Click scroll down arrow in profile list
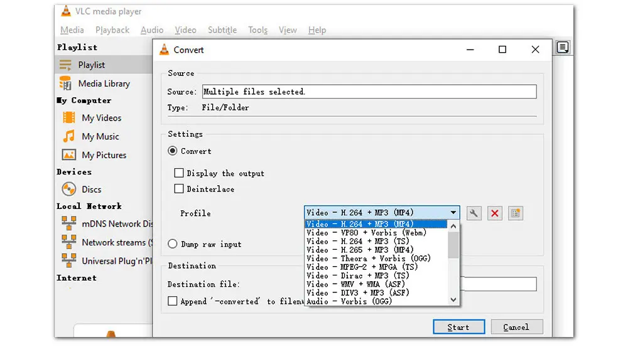The width and height of the screenshot is (628, 364). click(453, 299)
